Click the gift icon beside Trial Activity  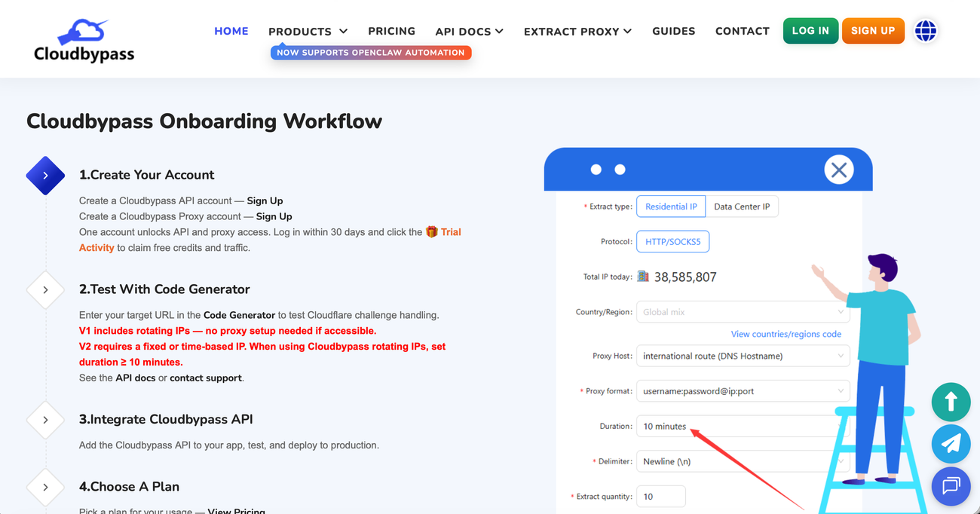click(x=432, y=232)
